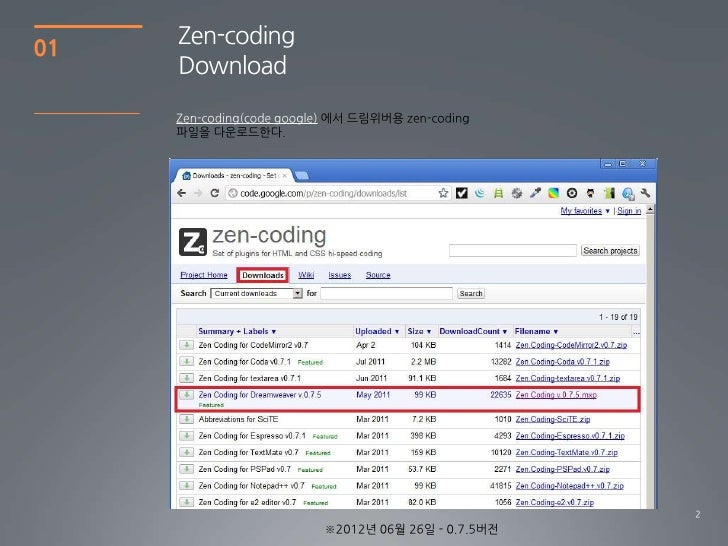Click the eyedropper extension icon
The height and width of the screenshot is (546, 728).
point(535,193)
